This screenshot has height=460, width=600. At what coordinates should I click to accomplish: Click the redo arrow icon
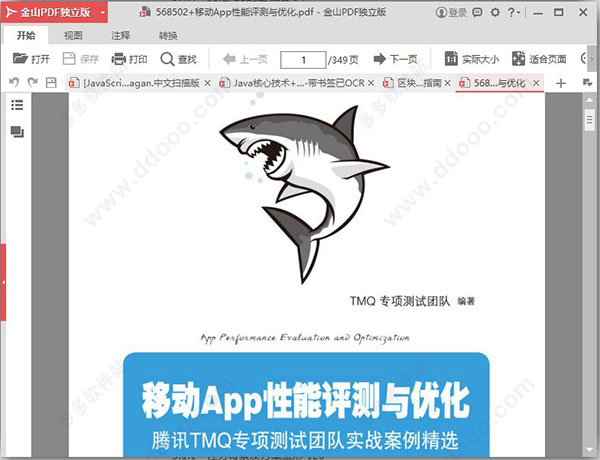pyautogui.click(x=33, y=82)
